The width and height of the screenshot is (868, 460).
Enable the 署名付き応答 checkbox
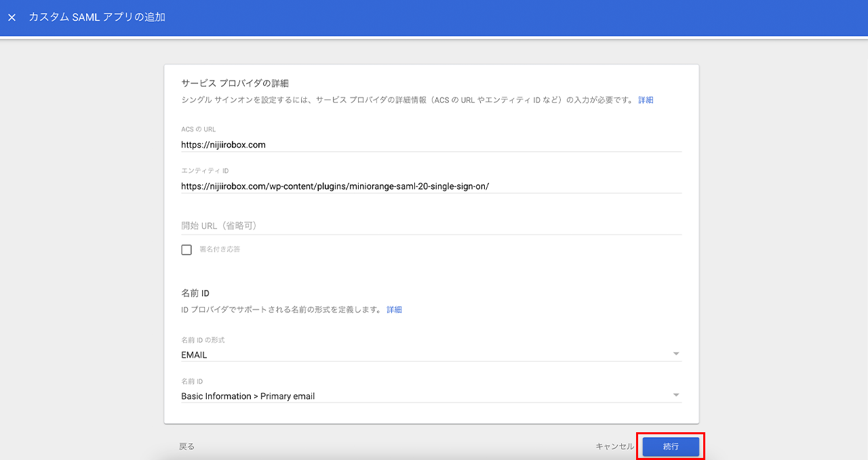coord(186,250)
